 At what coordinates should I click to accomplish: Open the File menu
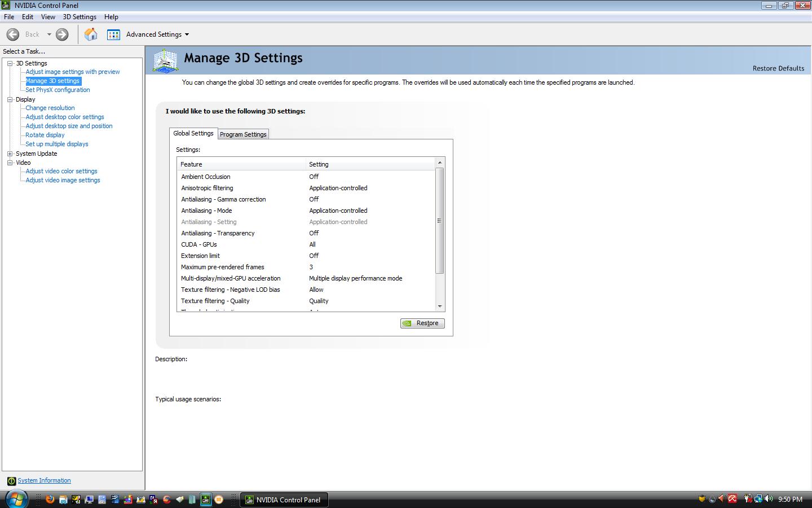[x=9, y=17]
